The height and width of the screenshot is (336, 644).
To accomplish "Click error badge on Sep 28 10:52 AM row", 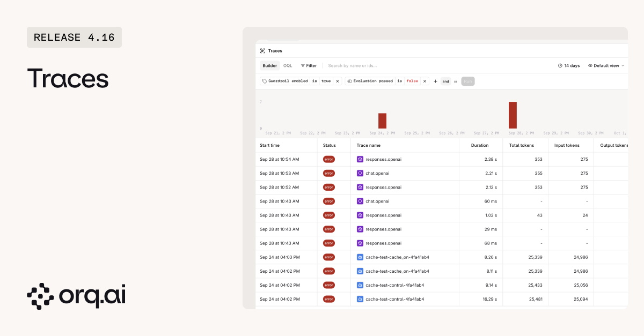I will (329, 187).
